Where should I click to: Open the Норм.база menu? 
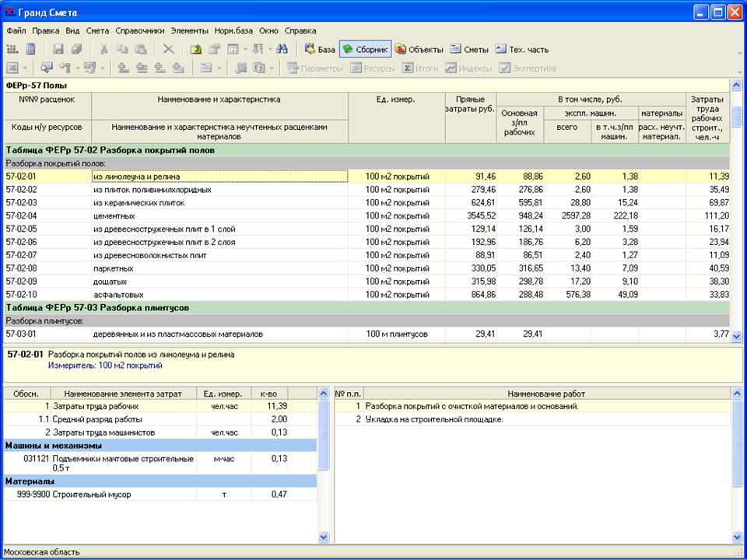[x=233, y=31]
